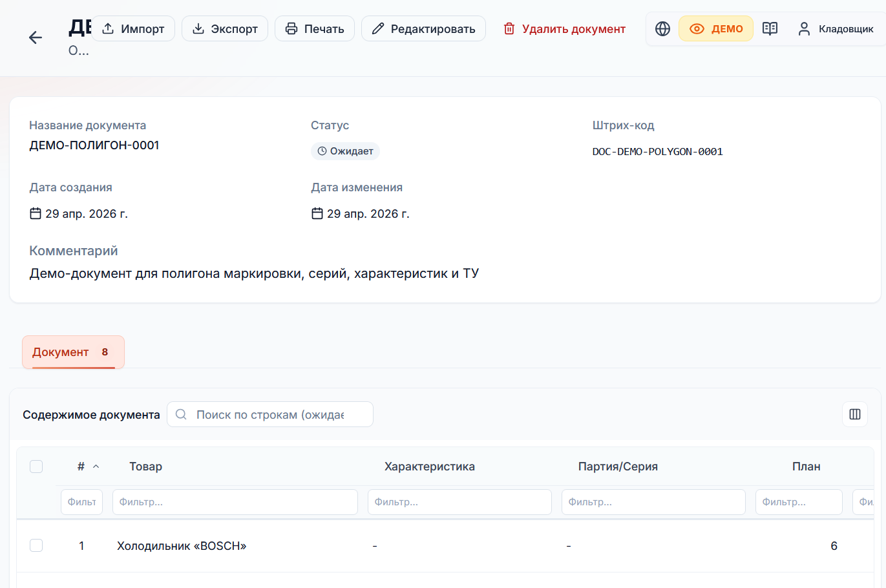
Task: Sort by the План column header
Action: click(807, 467)
